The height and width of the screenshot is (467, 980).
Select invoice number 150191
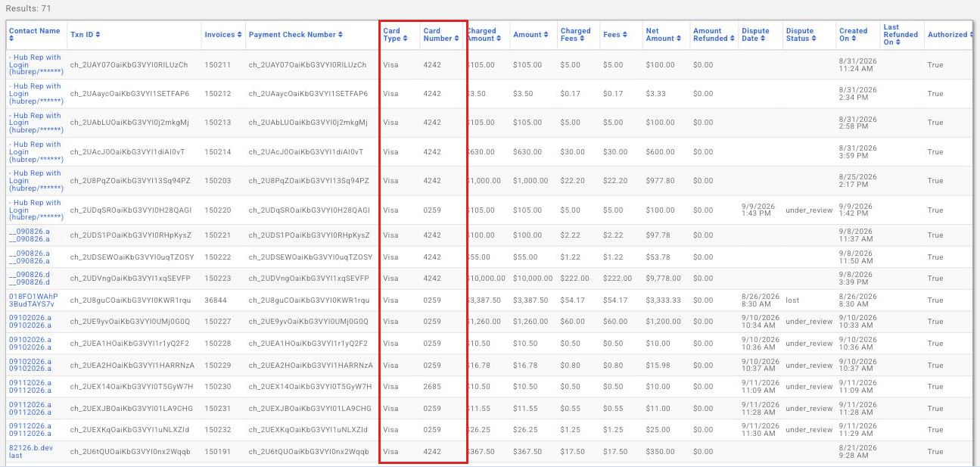pos(217,452)
